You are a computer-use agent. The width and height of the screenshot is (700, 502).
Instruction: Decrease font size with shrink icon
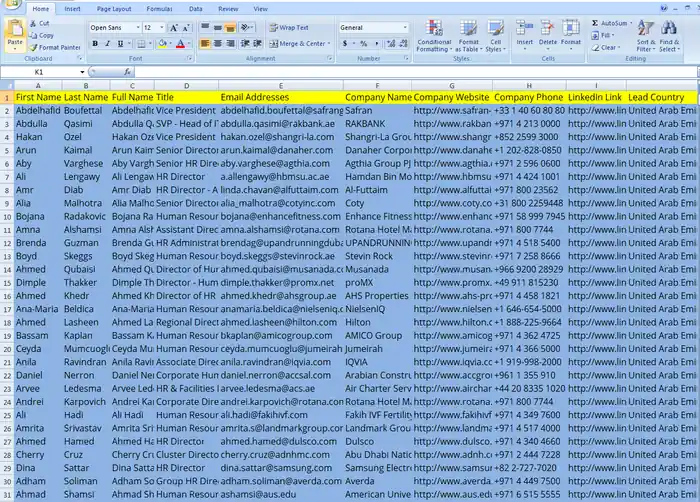pyautogui.click(x=186, y=28)
